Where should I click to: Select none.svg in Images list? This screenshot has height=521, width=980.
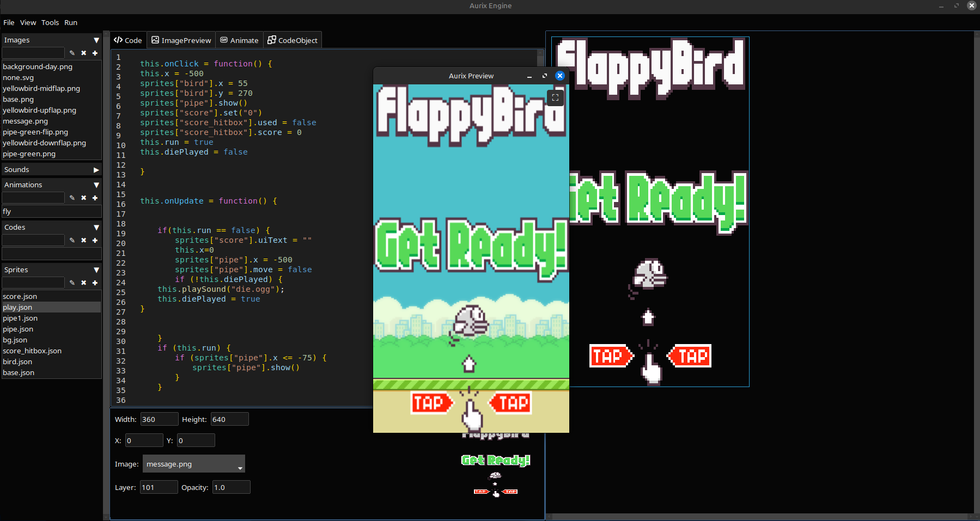coord(52,77)
